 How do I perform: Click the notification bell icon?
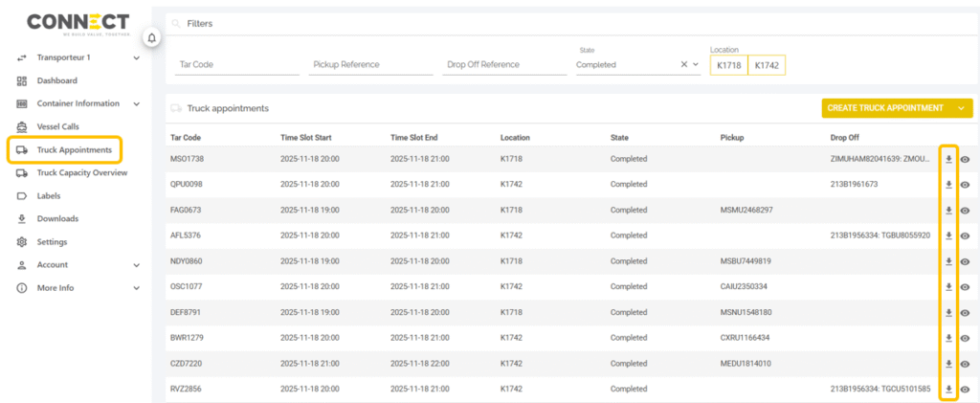click(x=151, y=37)
